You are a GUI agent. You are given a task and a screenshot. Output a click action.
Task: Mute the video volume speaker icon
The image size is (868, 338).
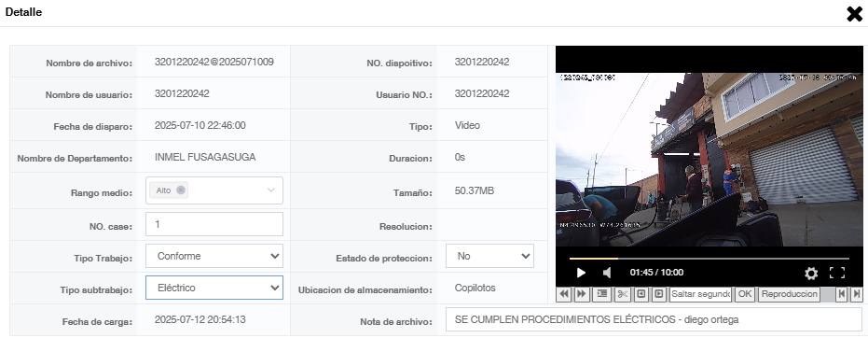click(607, 273)
